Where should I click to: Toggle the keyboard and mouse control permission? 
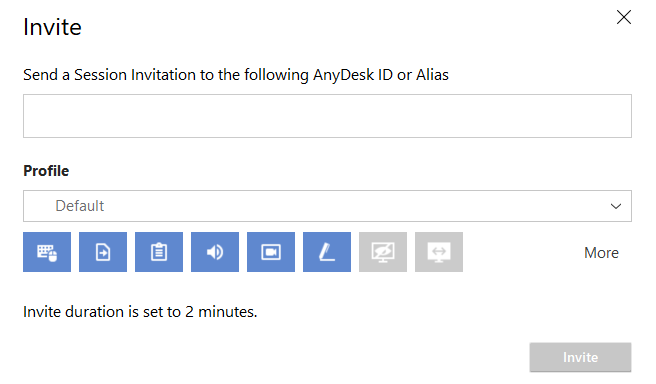click(47, 252)
